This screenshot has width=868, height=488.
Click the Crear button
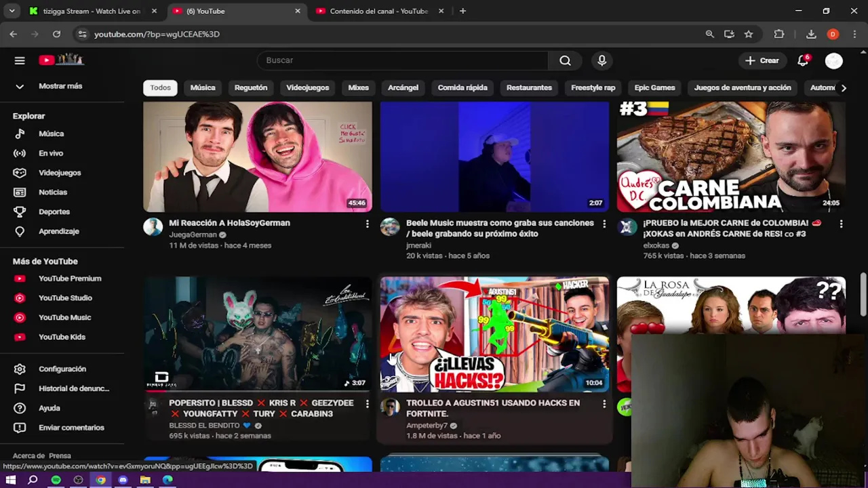pyautogui.click(x=762, y=60)
